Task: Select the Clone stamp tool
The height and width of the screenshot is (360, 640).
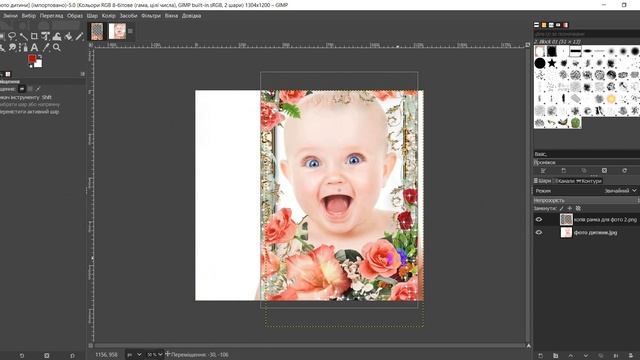Action: tap(1, 48)
